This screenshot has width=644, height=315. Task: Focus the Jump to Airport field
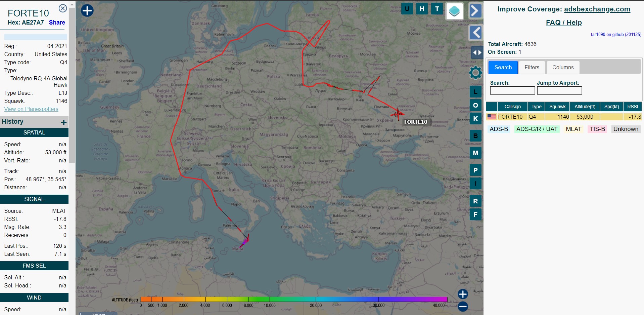coord(559,90)
